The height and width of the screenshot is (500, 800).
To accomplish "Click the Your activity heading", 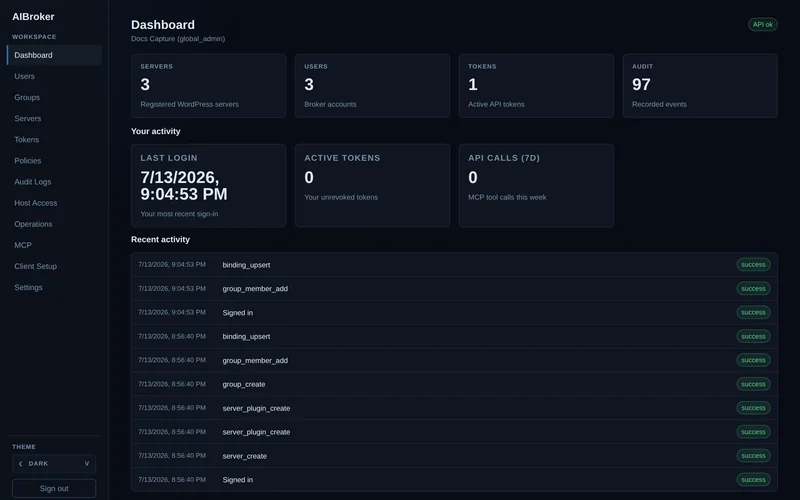I will [x=156, y=131].
